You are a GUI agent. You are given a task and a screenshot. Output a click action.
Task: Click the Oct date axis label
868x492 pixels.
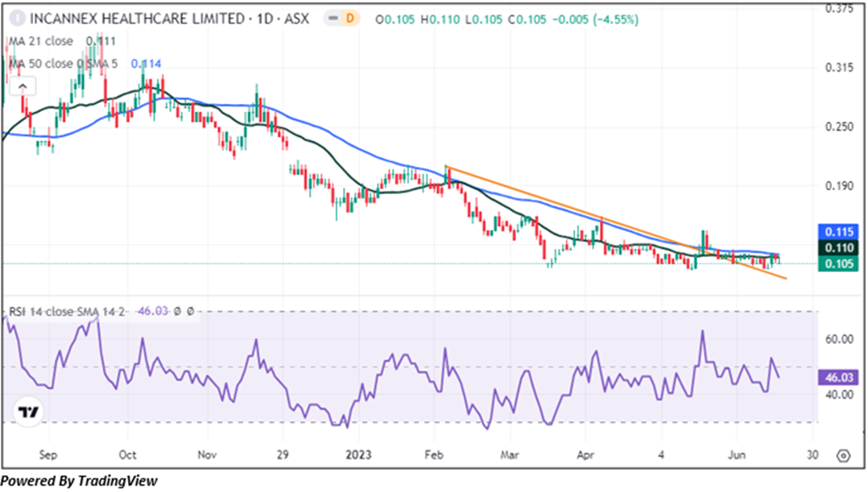click(127, 455)
